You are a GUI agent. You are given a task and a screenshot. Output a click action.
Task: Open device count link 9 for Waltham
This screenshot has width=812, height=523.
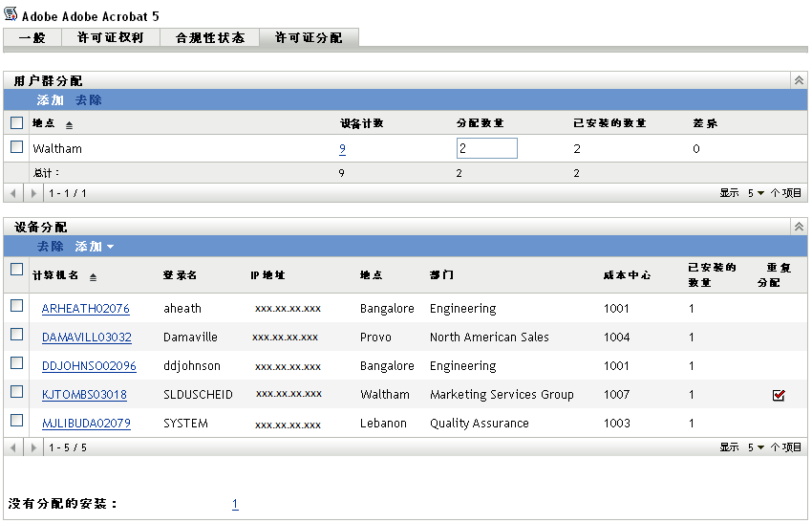342,149
